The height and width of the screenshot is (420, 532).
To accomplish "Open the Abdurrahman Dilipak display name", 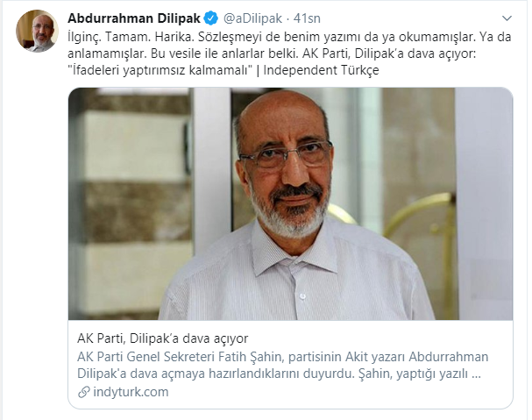I will click(x=134, y=18).
